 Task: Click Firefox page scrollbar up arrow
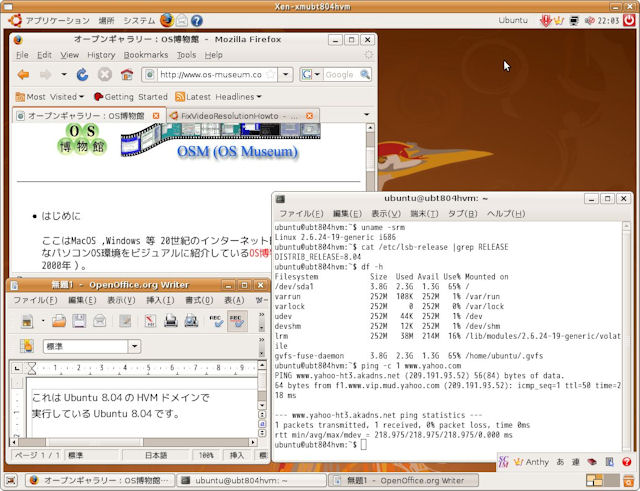click(x=370, y=128)
